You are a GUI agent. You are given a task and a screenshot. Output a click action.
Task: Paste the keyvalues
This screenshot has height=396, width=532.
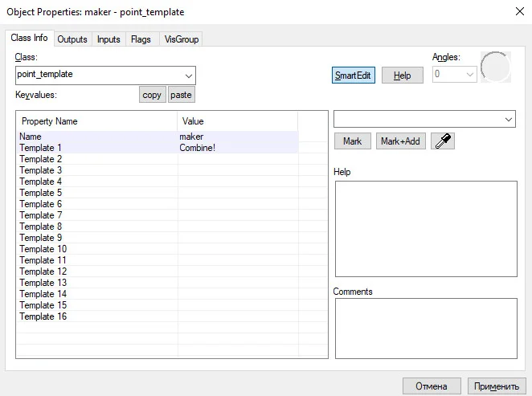181,95
